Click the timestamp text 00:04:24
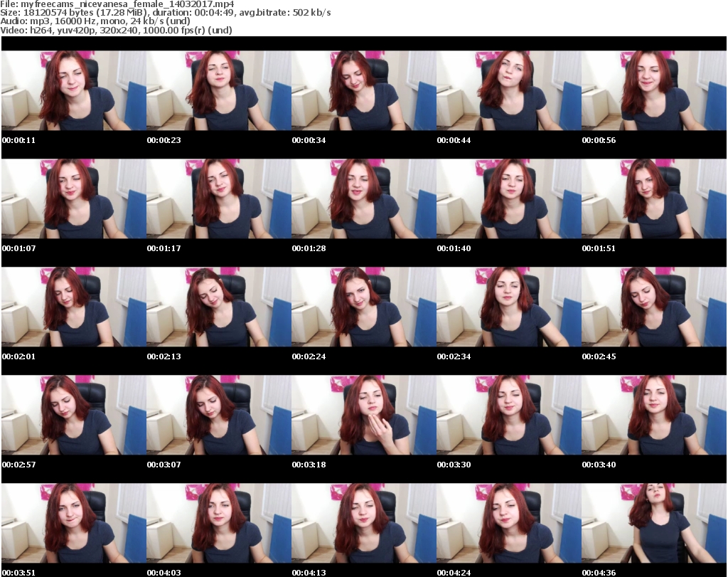The image size is (728, 577). [x=454, y=573]
